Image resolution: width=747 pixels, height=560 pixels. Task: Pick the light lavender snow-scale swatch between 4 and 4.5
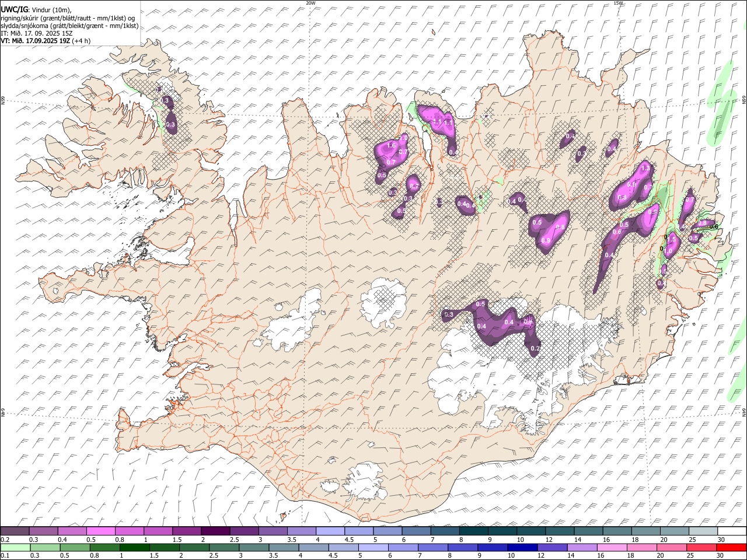tap(330, 531)
